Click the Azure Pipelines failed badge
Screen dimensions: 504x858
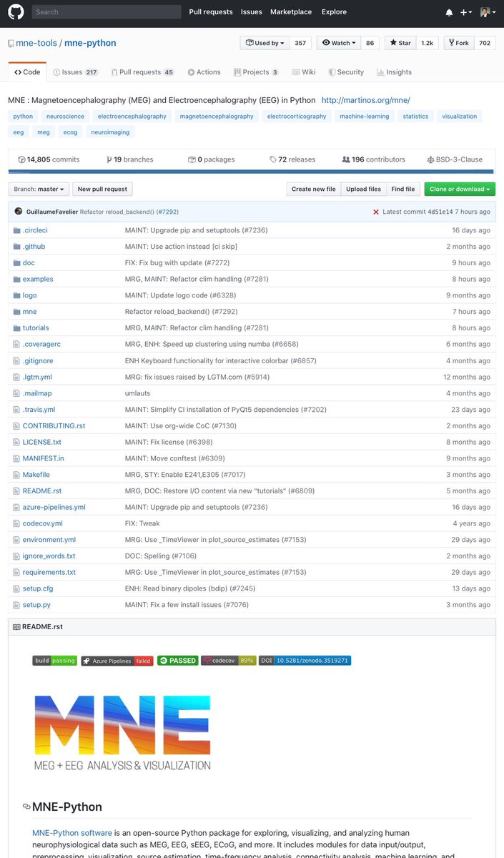117,661
